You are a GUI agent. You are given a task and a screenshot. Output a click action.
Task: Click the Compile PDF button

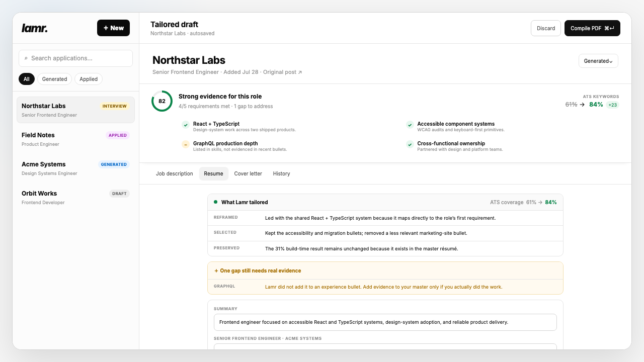pos(592,28)
